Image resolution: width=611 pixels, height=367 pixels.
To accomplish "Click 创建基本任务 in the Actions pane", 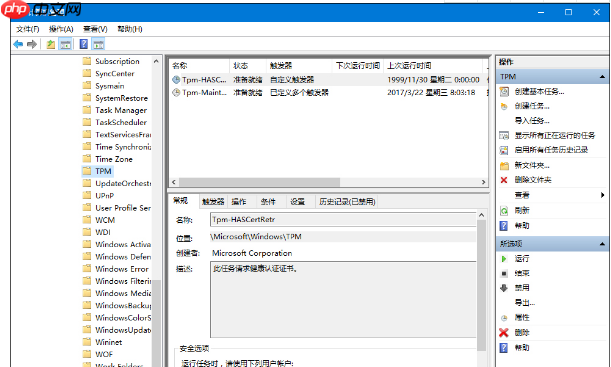I will pos(539,92).
